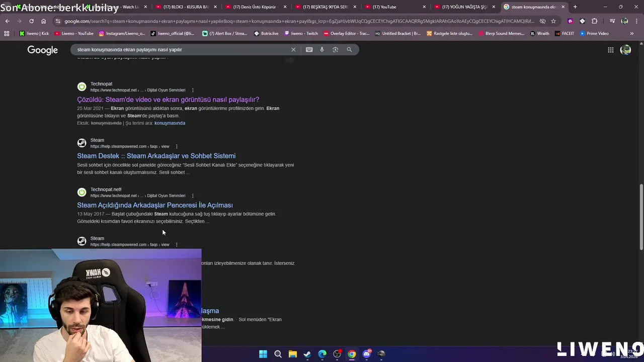Open options for first Technopat result
Viewport: 644px width, 362px height.
pyautogui.click(x=192, y=90)
